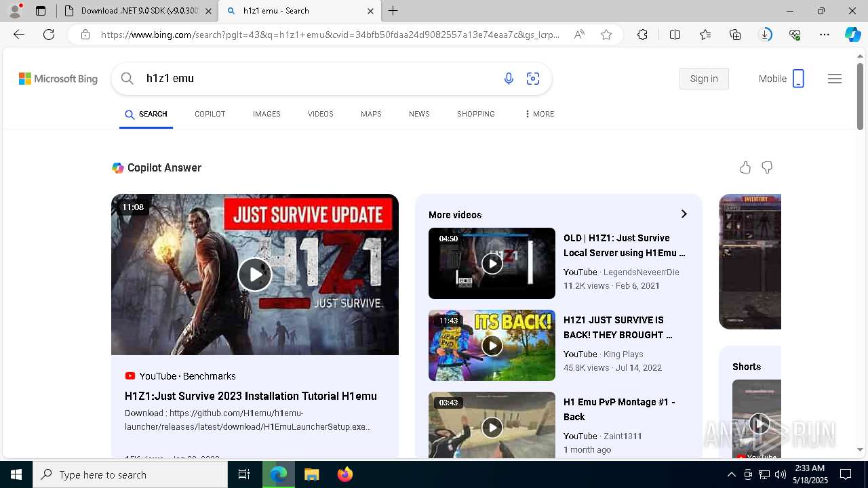
Task: Click the taskbar search box
Action: (x=130, y=474)
